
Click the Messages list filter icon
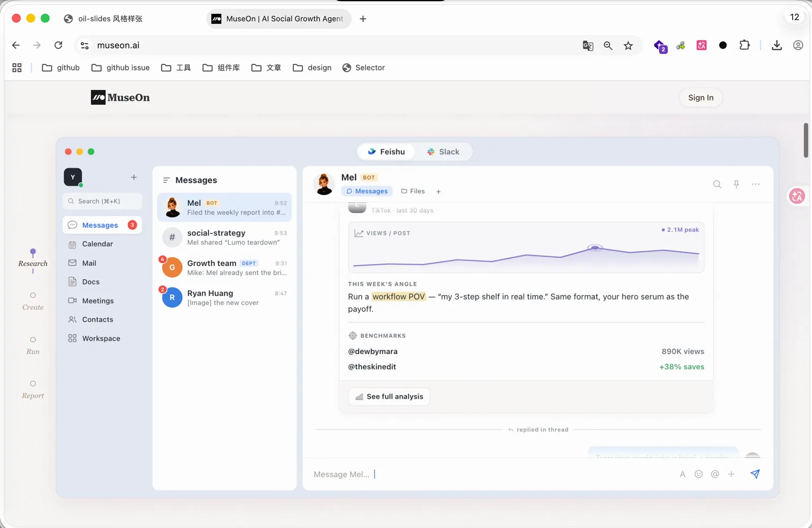(166, 180)
